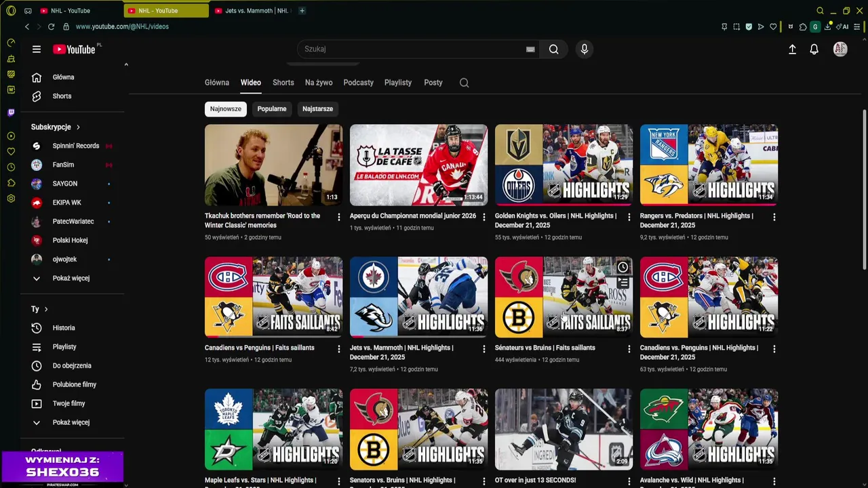
Task: Open the La Tasse de Café video thumbnail
Action: tap(418, 165)
